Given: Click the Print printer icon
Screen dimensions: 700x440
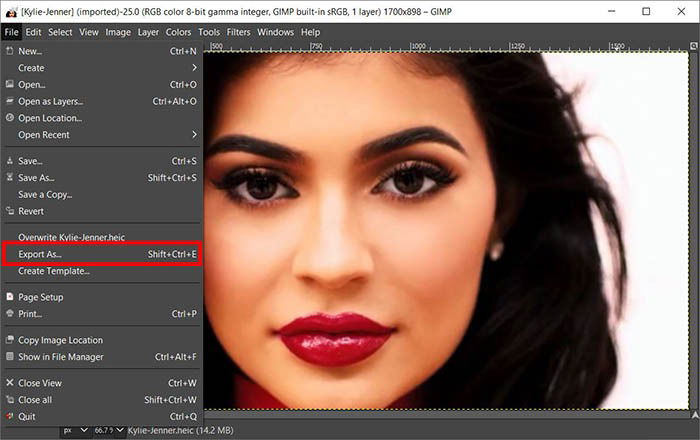Looking at the screenshot, I should pos(9,314).
